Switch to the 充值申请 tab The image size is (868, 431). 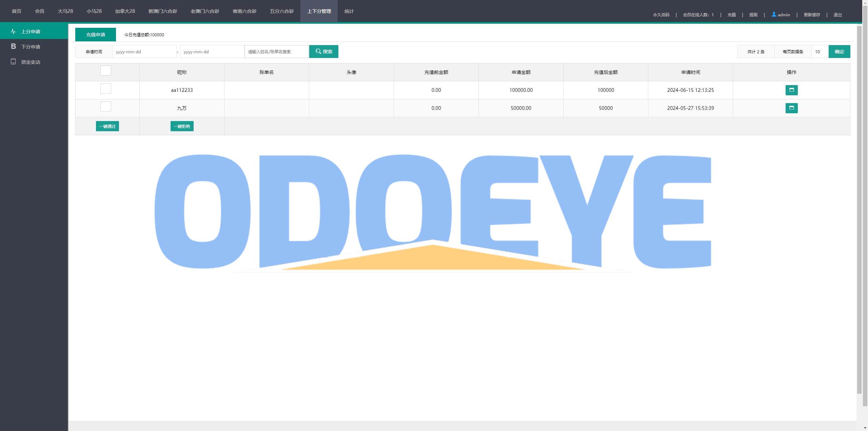pos(96,35)
